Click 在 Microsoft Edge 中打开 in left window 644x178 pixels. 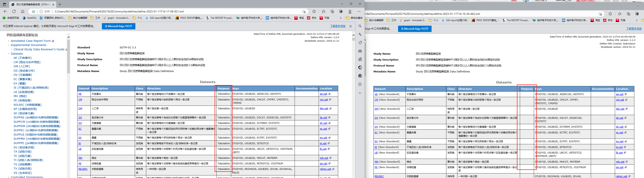pyautogui.click(x=118, y=26)
